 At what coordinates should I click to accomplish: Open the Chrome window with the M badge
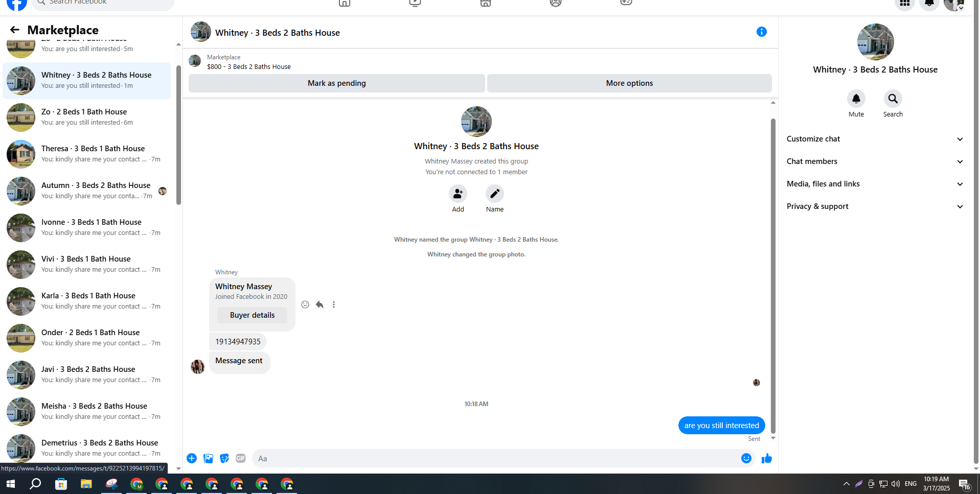136,484
